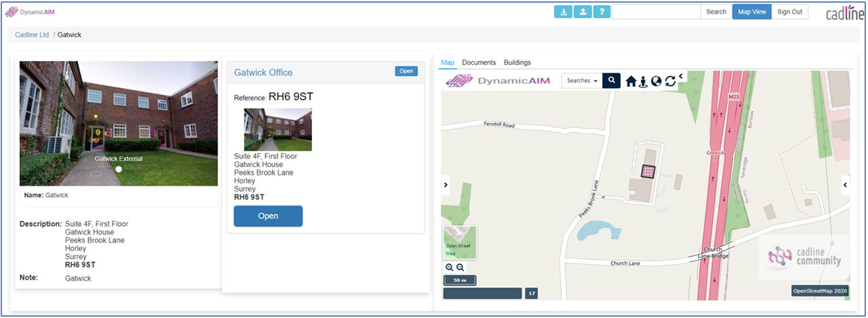This screenshot has width=868, height=318.
Task: Click the Gatwick breadcrumb item
Action: tap(70, 35)
